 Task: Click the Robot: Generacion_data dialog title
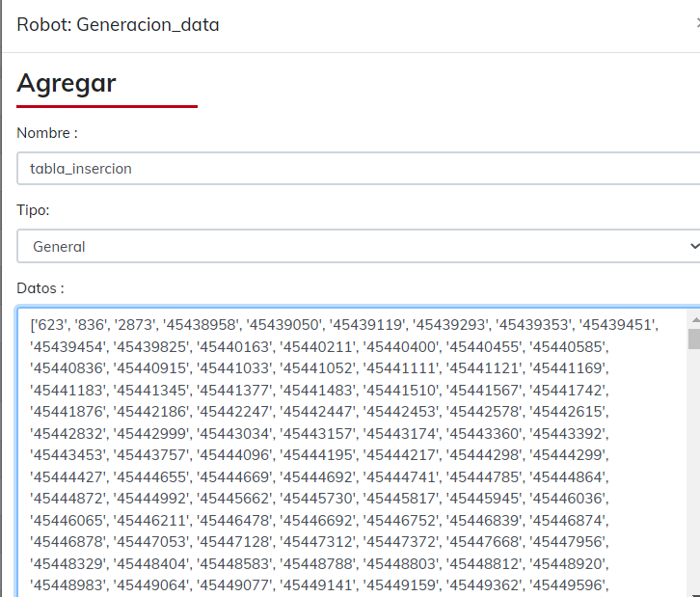[118, 25]
